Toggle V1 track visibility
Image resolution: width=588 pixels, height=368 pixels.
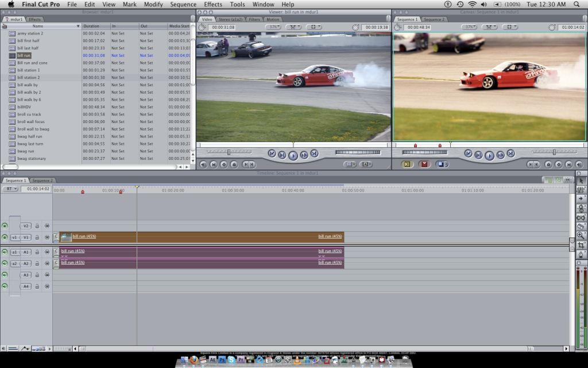pos(5,237)
